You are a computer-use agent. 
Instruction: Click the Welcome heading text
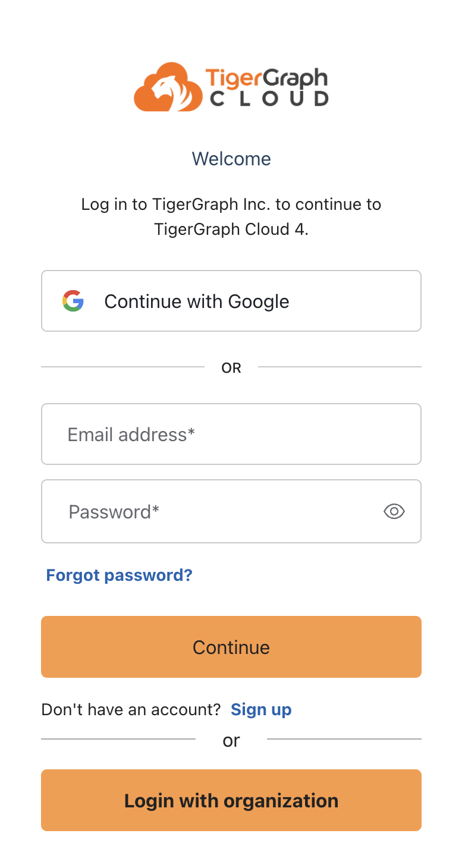coord(231,159)
